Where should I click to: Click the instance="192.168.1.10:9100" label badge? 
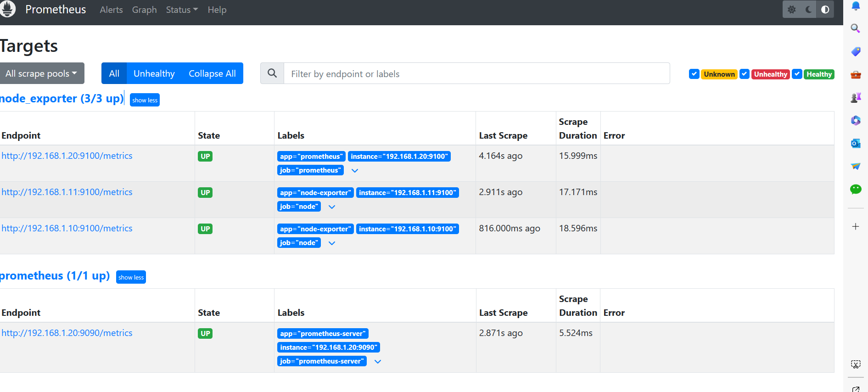[x=408, y=229]
